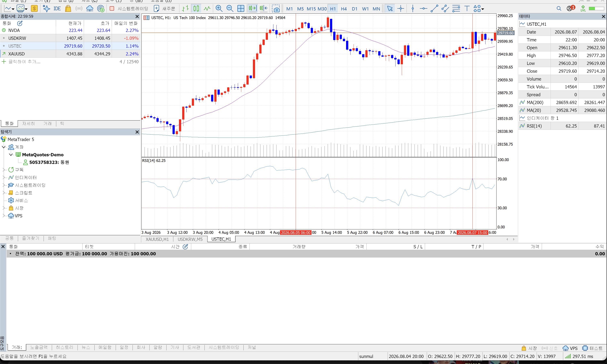Select the Fibonacci retracement tool
The image size is (607, 364).
[456, 9]
